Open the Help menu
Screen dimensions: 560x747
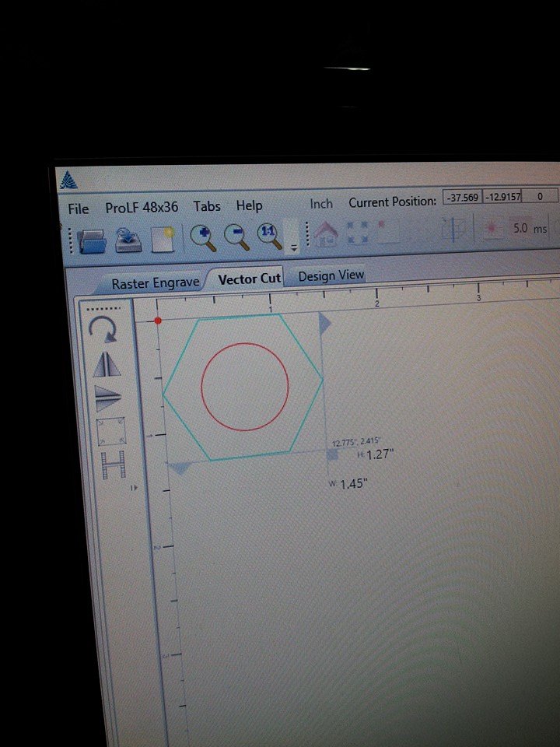(249, 205)
